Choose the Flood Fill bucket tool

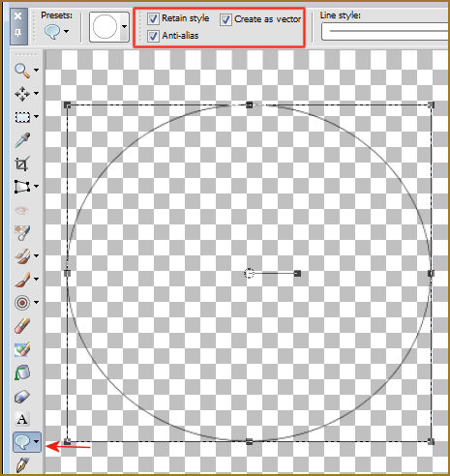point(22,372)
